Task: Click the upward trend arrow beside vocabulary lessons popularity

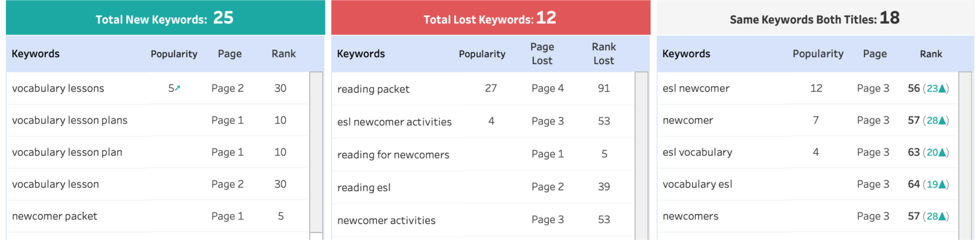Action: 177,87
